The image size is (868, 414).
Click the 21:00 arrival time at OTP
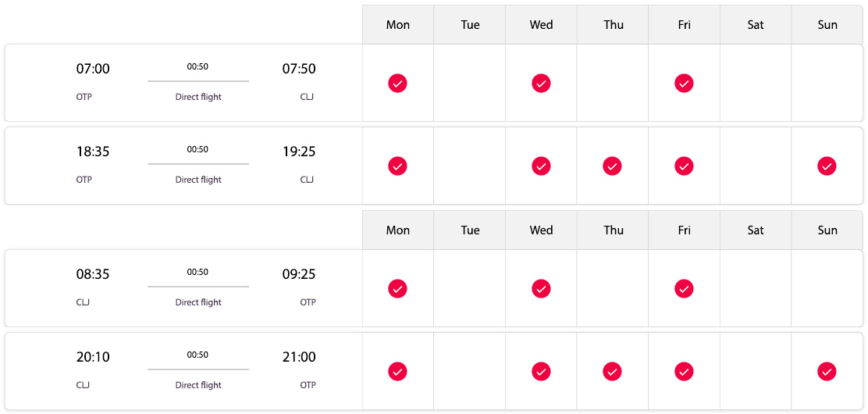pyautogui.click(x=299, y=357)
